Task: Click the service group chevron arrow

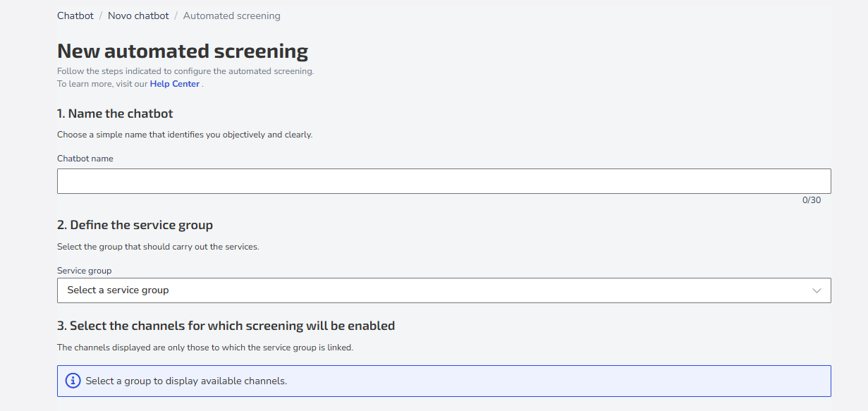Action: click(817, 290)
